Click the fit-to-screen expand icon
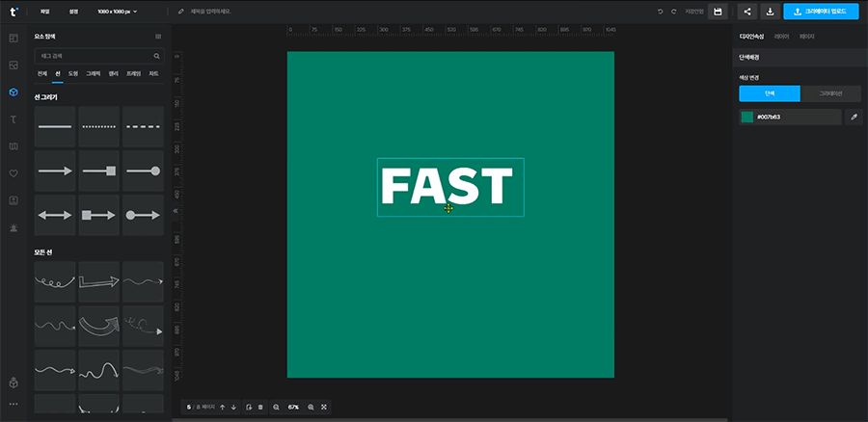Viewport: 868px width, 422px height. click(324, 408)
